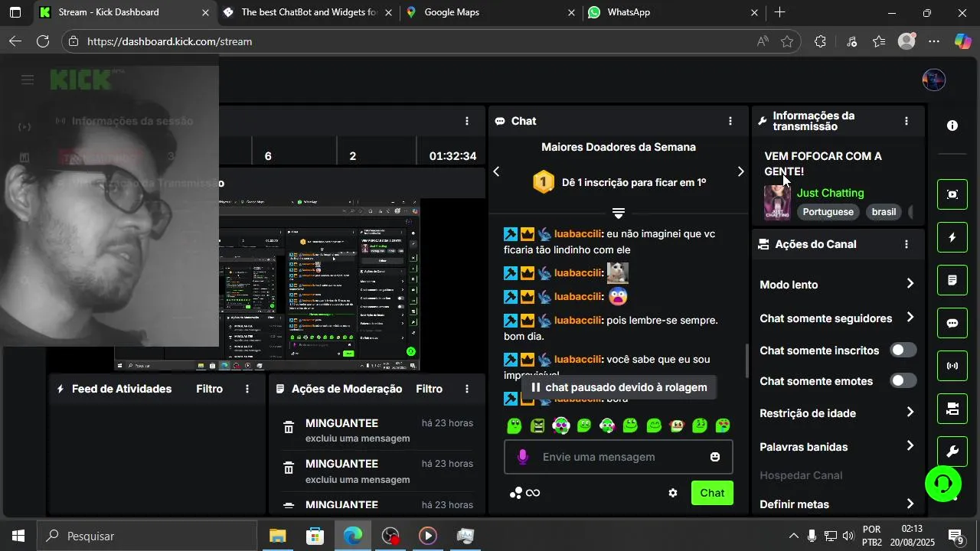Open a new browser tab

click(x=779, y=12)
